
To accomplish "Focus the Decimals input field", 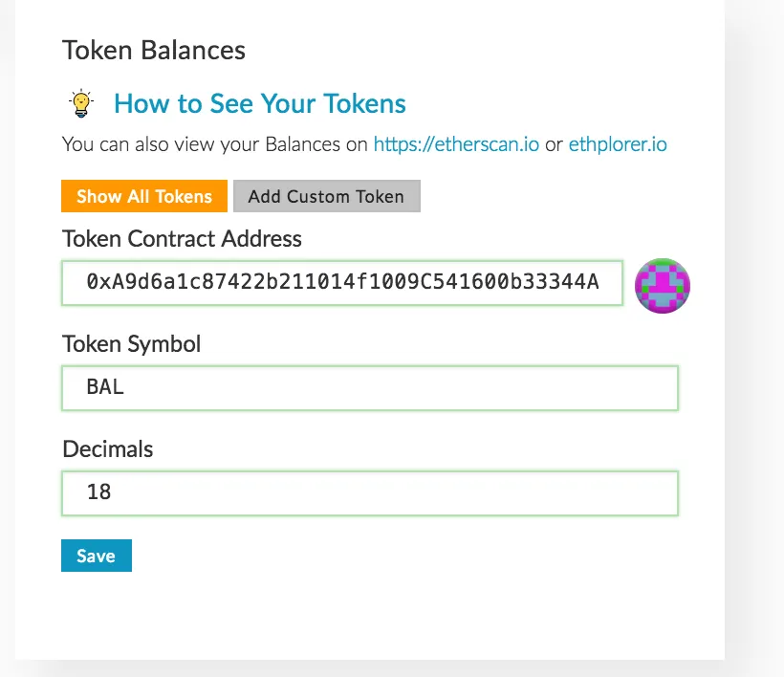I will 370,493.
